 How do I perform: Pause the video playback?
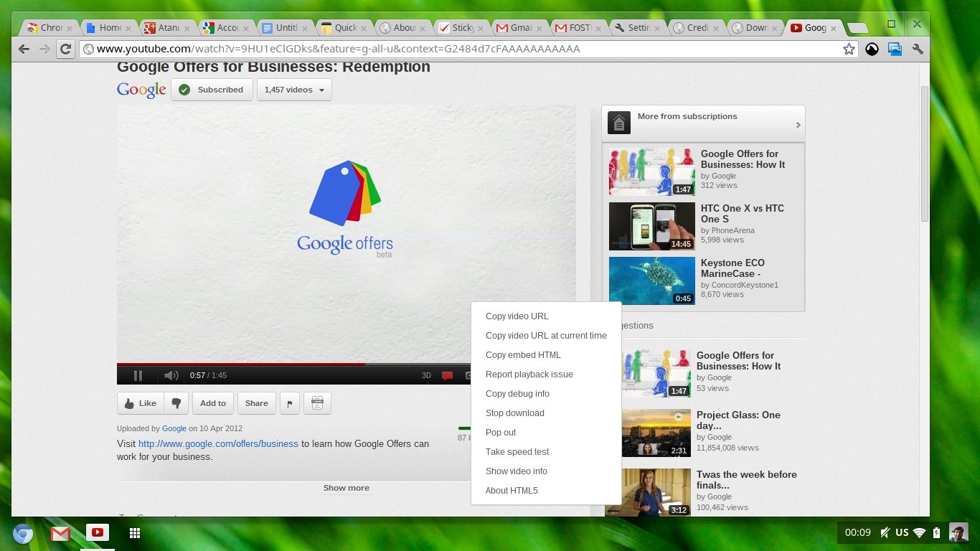click(x=138, y=375)
